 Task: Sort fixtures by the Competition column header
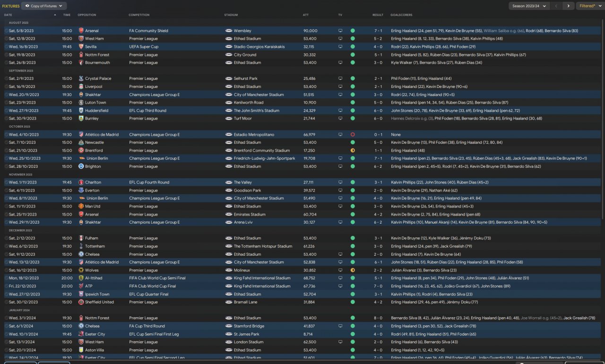click(x=139, y=15)
